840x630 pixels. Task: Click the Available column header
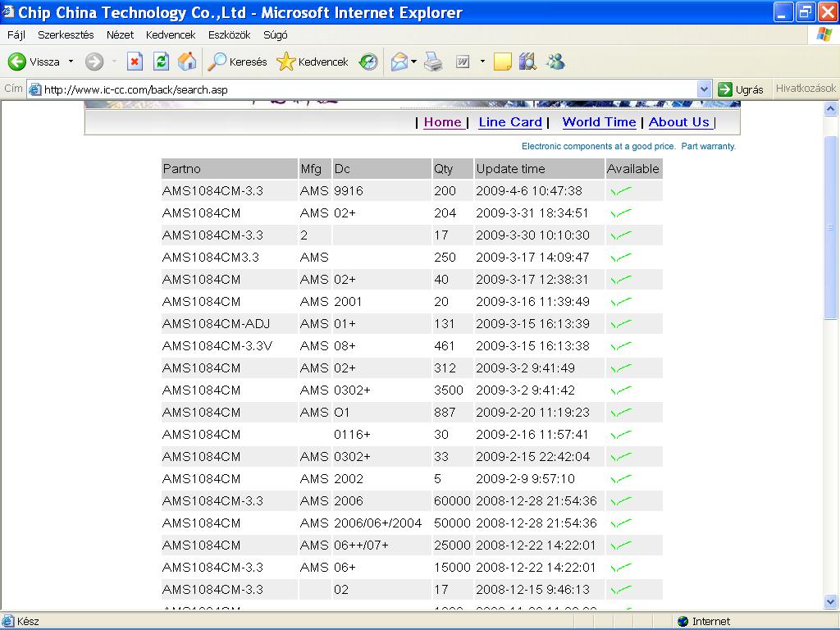632,169
